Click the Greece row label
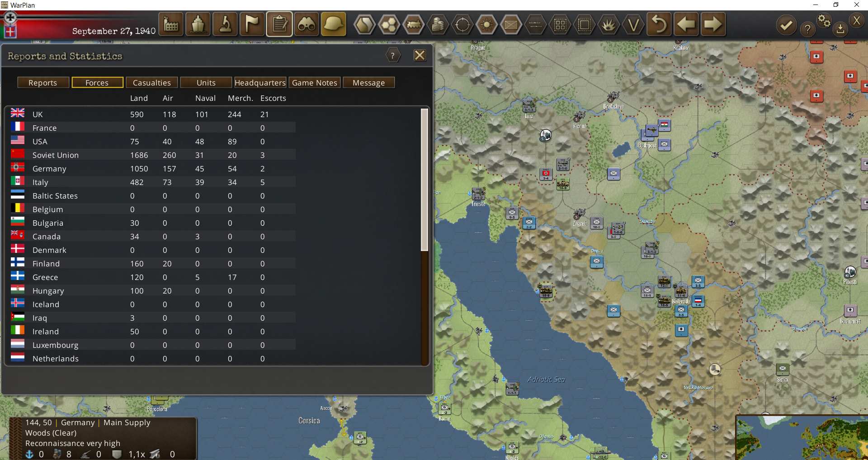Image resolution: width=868 pixels, height=460 pixels. [45, 277]
